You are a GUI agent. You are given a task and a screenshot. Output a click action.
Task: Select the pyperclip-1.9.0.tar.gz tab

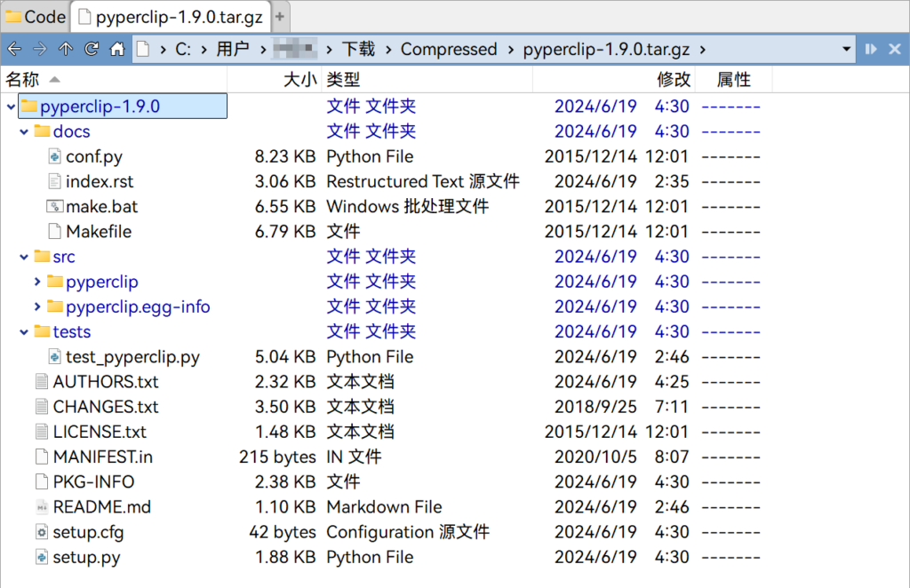[171, 17]
